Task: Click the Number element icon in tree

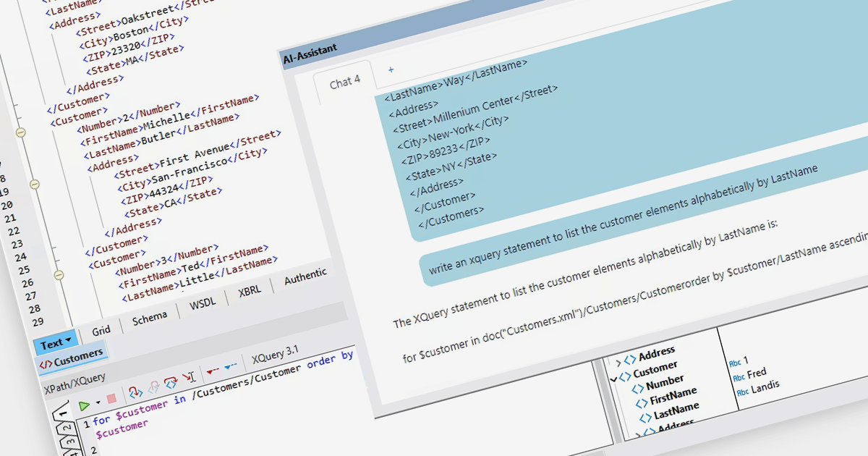Action: pyautogui.click(x=639, y=388)
